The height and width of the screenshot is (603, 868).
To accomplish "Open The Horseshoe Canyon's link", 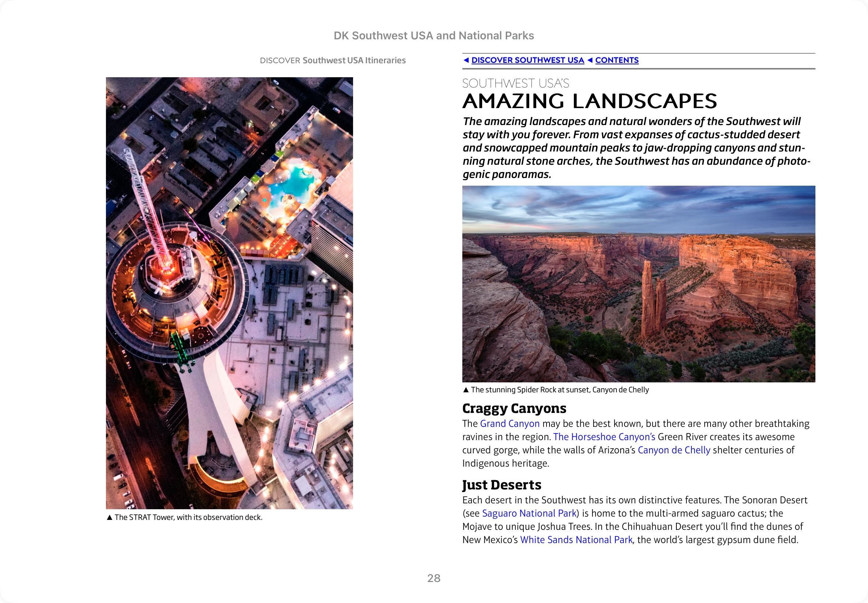I will pos(604,437).
